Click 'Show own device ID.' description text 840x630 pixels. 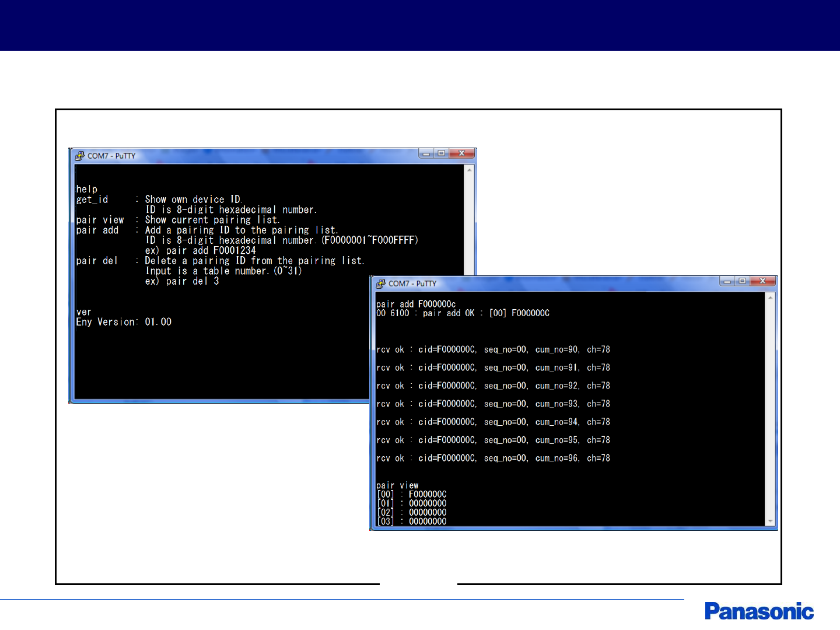click(x=194, y=199)
